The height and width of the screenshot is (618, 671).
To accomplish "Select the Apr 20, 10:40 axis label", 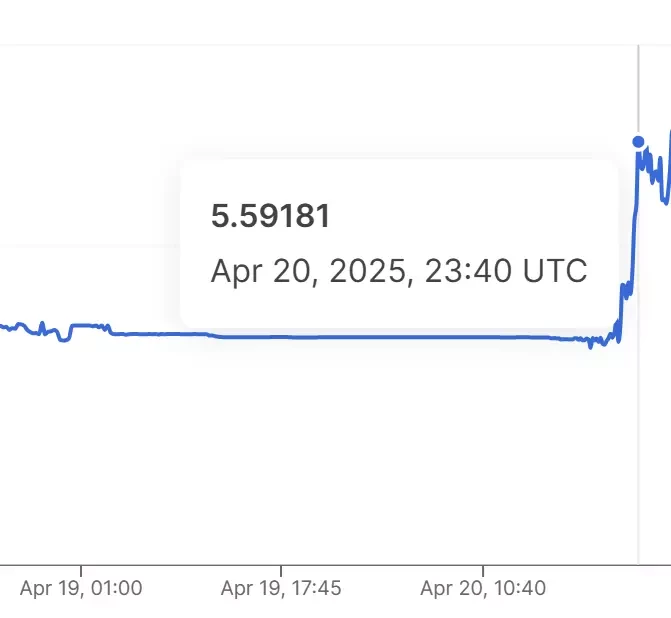I will (483, 588).
